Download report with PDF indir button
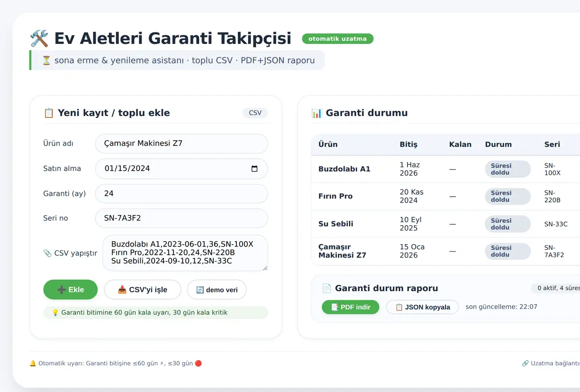The width and height of the screenshot is (580, 392). tap(350, 307)
